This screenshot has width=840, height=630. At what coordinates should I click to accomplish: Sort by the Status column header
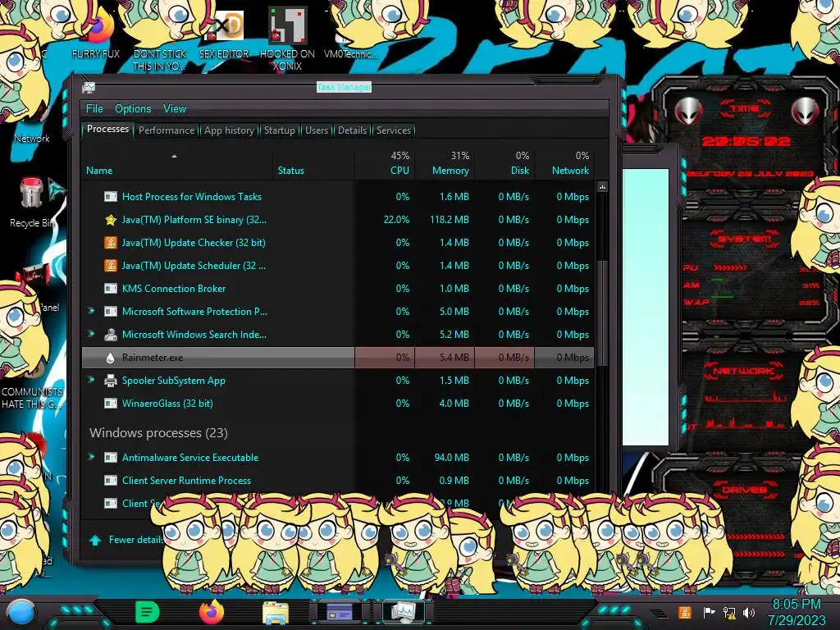[x=314, y=163]
